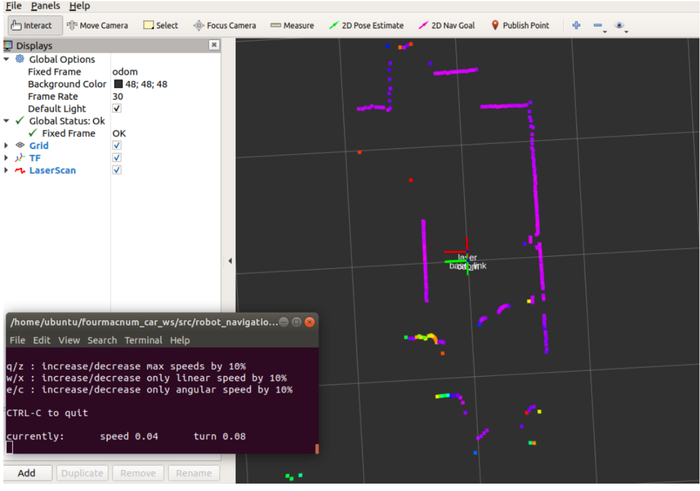Close the terminal window
This screenshot has height=491, width=700.
point(309,322)
